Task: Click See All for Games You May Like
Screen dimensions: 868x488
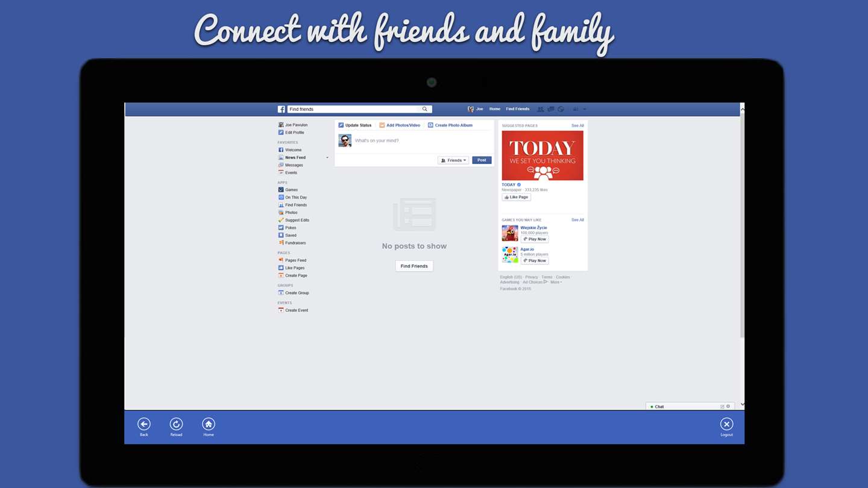Action: [x=577, y=220]
